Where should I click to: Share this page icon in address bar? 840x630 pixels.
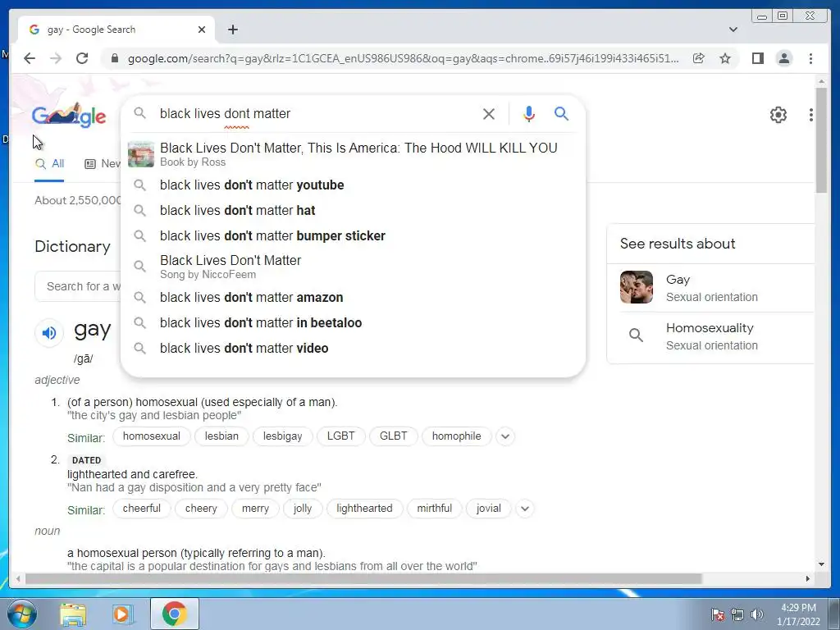click(x=699, y=58)
